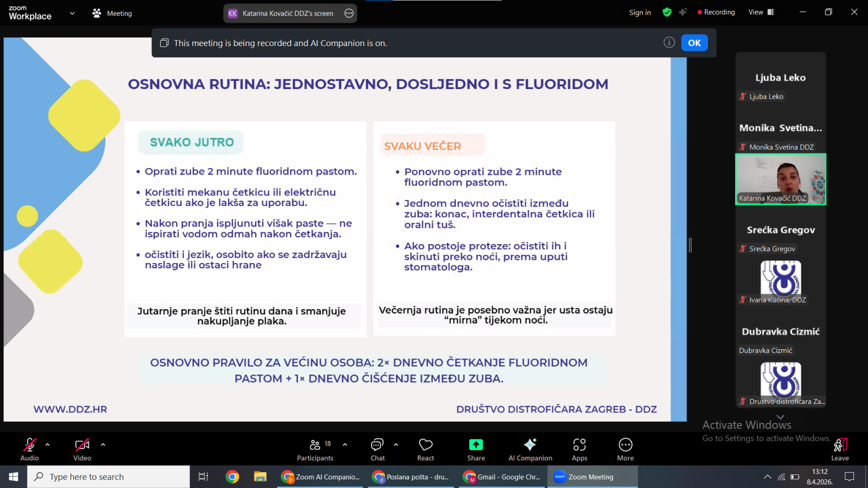868x488 pixels.
Task: Leave the meeting
Action: point(840,449)
